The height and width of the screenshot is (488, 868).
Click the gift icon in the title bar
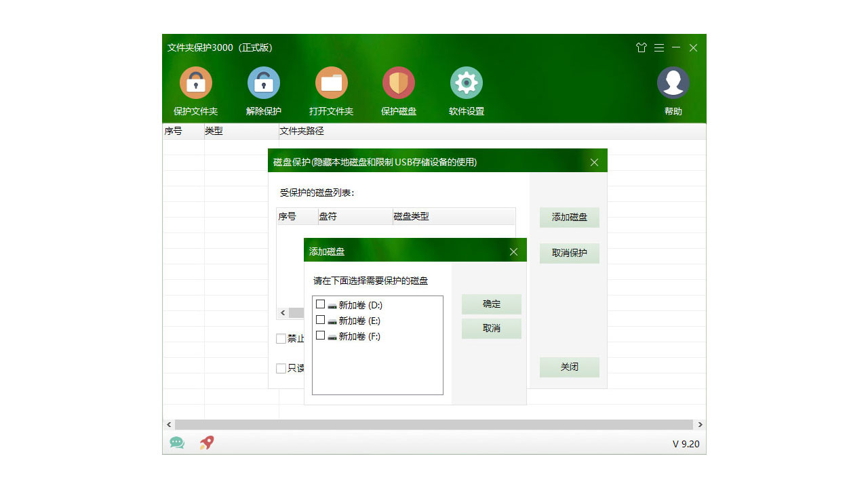pos(641,47)
